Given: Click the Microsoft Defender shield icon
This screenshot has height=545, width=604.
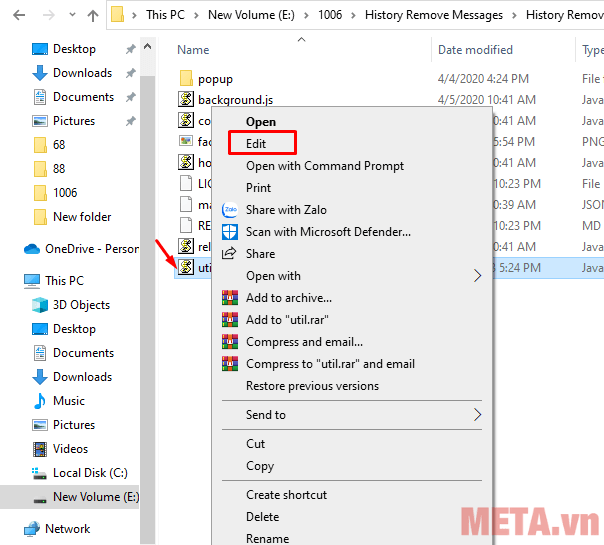Looking at the screenshot, I should coord(230,232).
